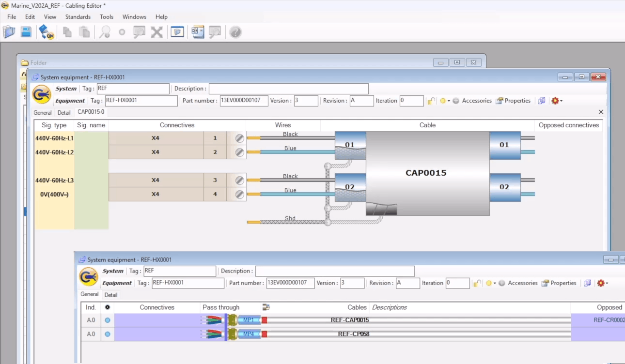Viewport: 625px width, 364px height.
Task: Click the MP4 gland connector on REF-CP058 row
Action: (248, 334)
